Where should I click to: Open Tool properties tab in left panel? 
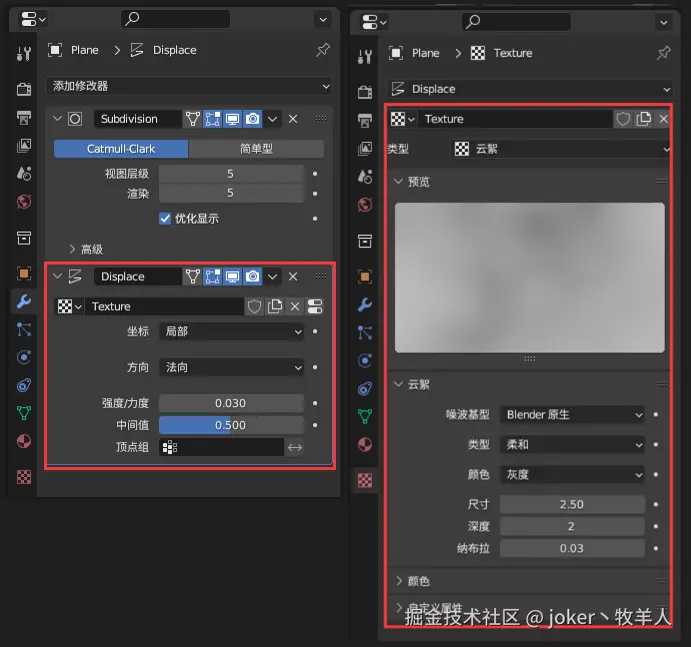24,54
